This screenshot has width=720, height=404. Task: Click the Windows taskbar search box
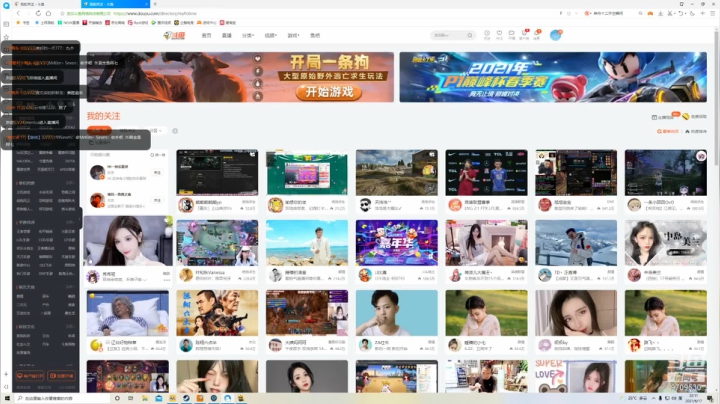click(x=63, y=398)
